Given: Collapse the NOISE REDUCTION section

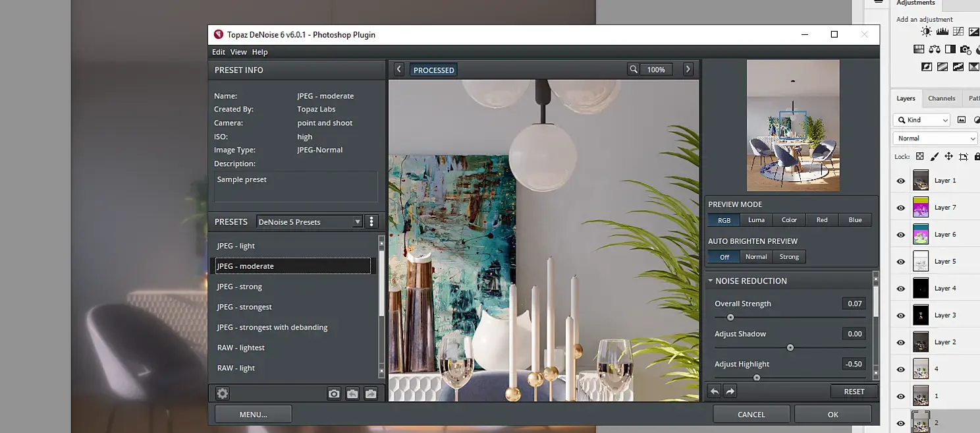Looking at the screenshot, I should [x=711, y=281].
